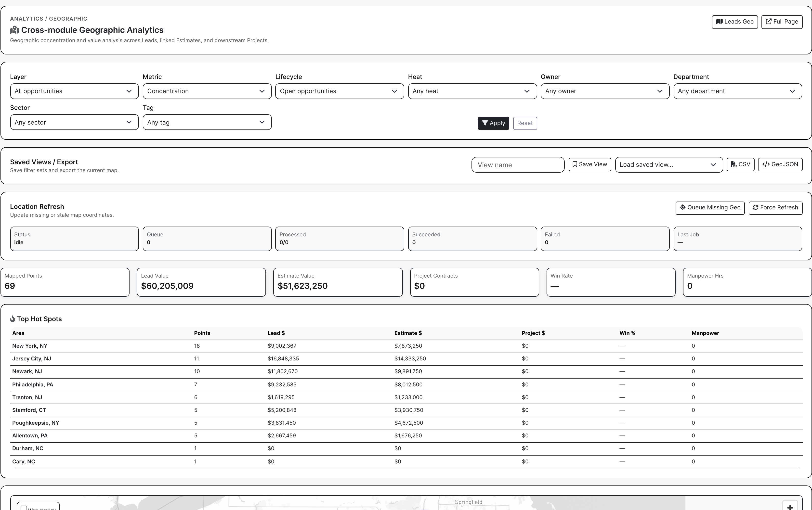Open the Lifecycle dropdown
The height and width of the screenshot is (510, 812).
click(x=340, y=91)
